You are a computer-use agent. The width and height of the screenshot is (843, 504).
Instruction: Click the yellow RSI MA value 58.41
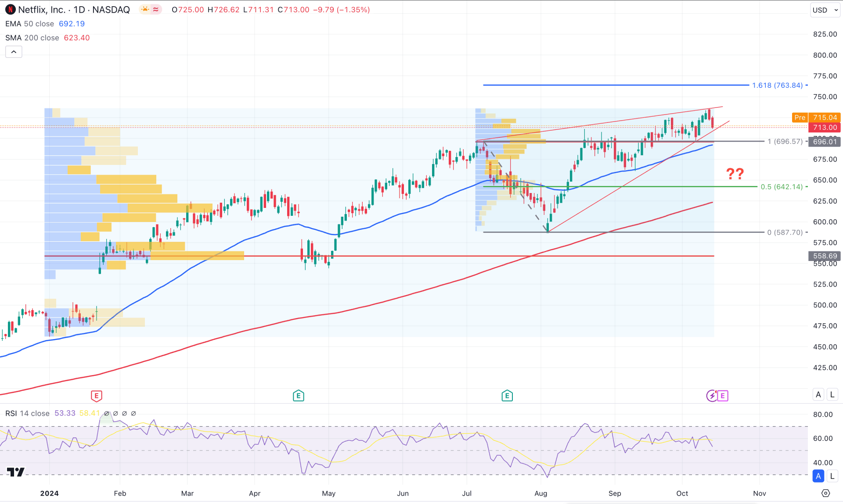click(x=90, y=413)
